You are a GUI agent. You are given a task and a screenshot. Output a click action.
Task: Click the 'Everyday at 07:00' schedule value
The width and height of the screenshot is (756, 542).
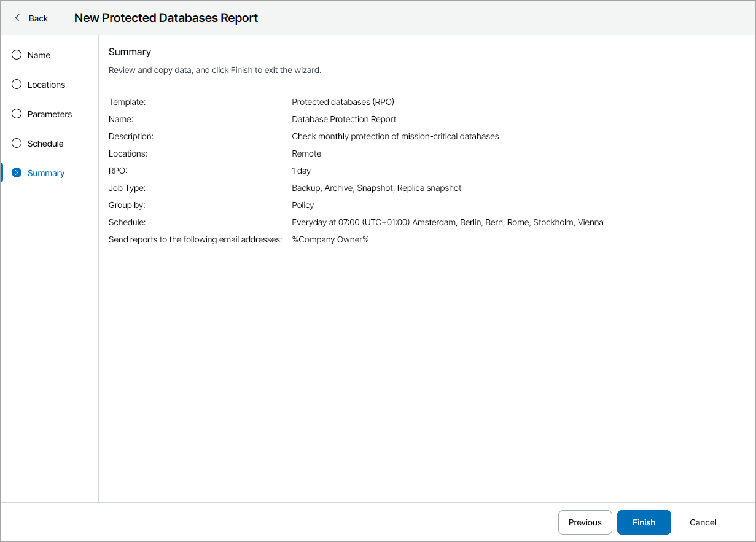click(x=447, y=222)
